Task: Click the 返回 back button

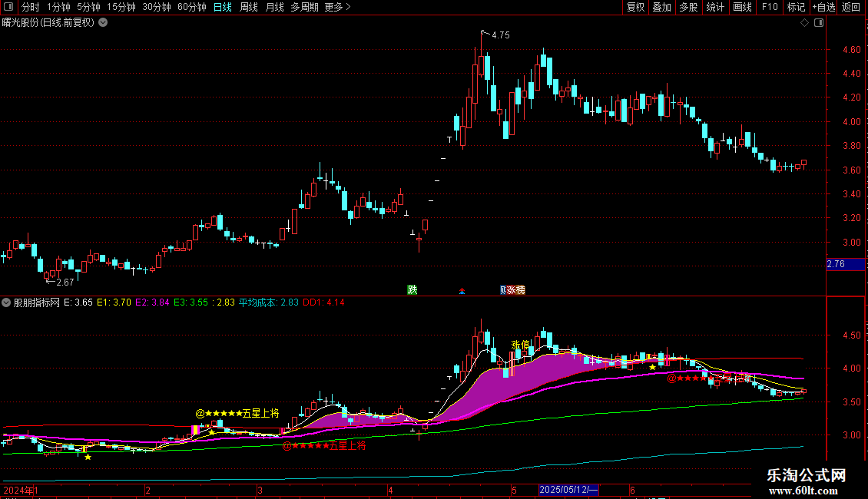Action: click(851, 7)
